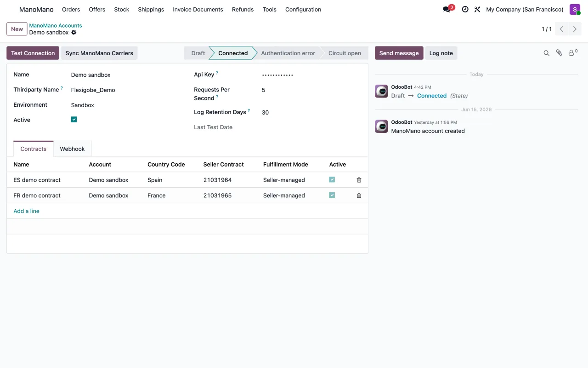Show help tooltip for Api Key
Screen dimensions: 588x368
217,73
